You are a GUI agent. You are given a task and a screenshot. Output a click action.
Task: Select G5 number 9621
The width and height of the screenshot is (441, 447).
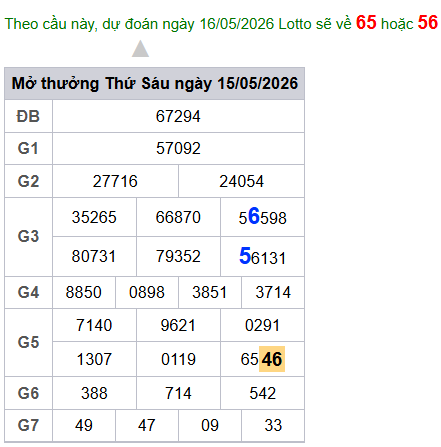pos(178,325)
